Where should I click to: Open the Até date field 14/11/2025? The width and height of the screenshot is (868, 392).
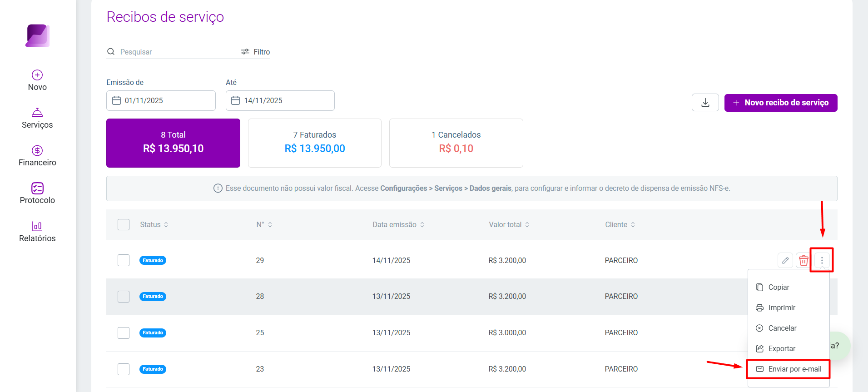coord(280,100)
